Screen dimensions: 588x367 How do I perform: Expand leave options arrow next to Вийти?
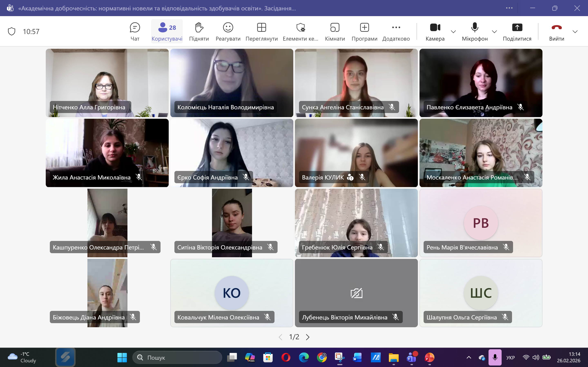pos(575,32)
